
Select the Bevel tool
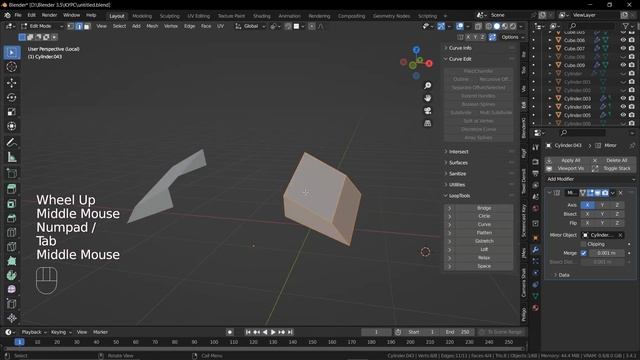(x=11, y=218)
